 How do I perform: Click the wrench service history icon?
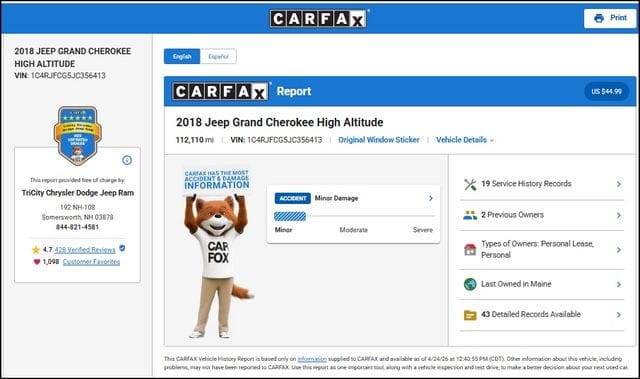[x=470, y=184]
